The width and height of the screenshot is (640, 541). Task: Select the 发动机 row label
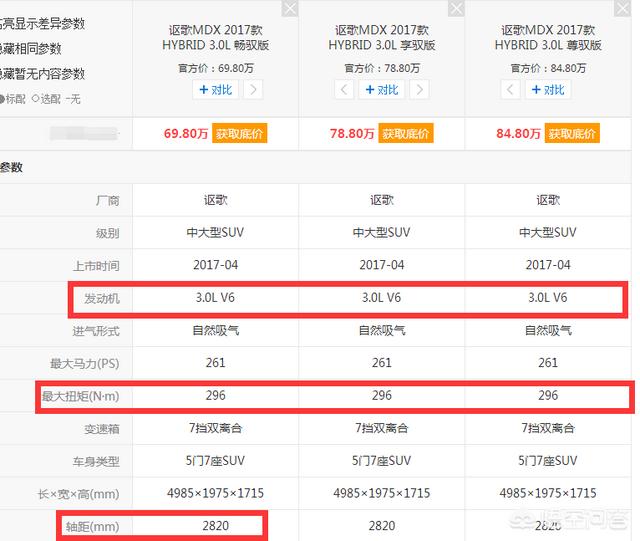[x=102, y=298]
